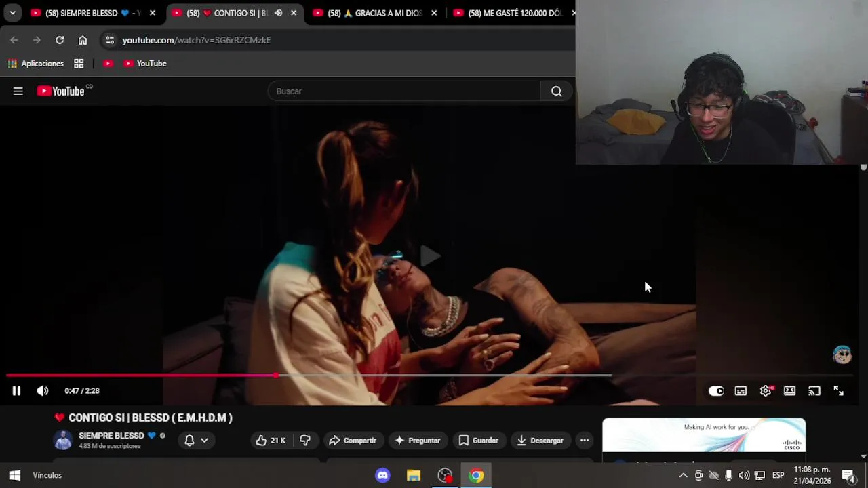This screenshot has height=488, width=868.
Task: Switch to theater mode view
Action: 790,391
